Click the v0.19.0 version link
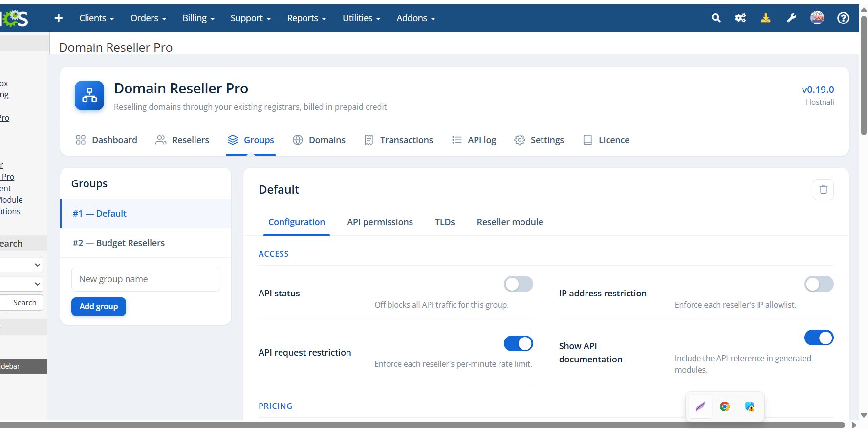 coord(818,90)
